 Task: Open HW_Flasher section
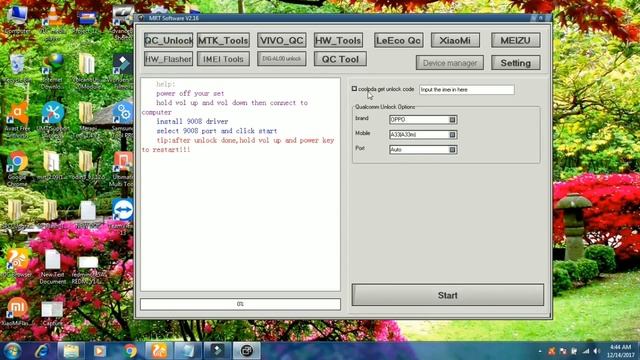tap(168, 59)
